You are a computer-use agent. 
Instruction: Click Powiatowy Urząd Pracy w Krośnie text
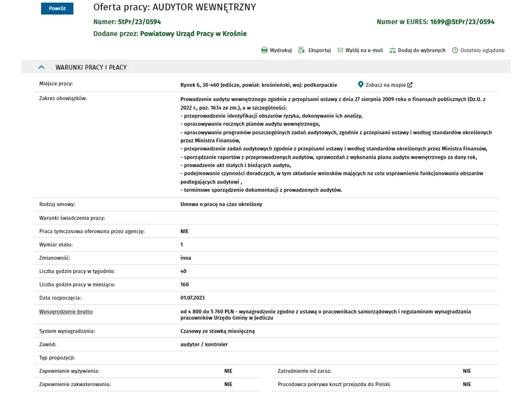click(194, 33)
